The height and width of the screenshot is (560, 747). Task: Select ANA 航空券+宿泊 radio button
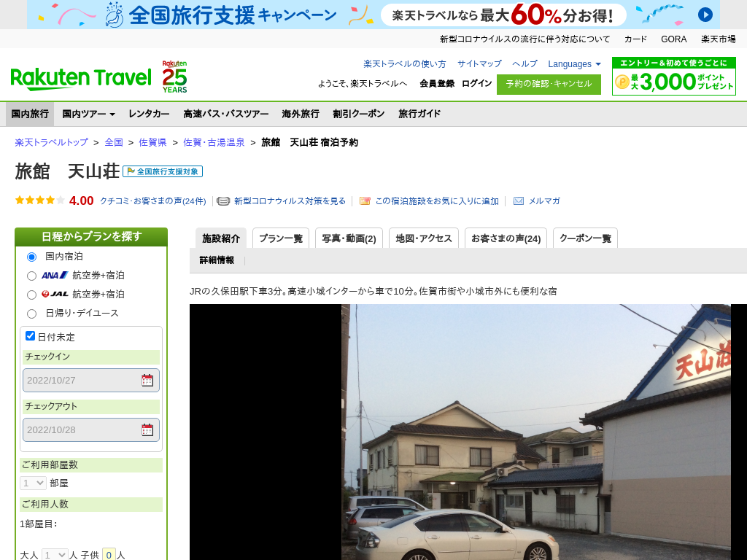(31, 276)
